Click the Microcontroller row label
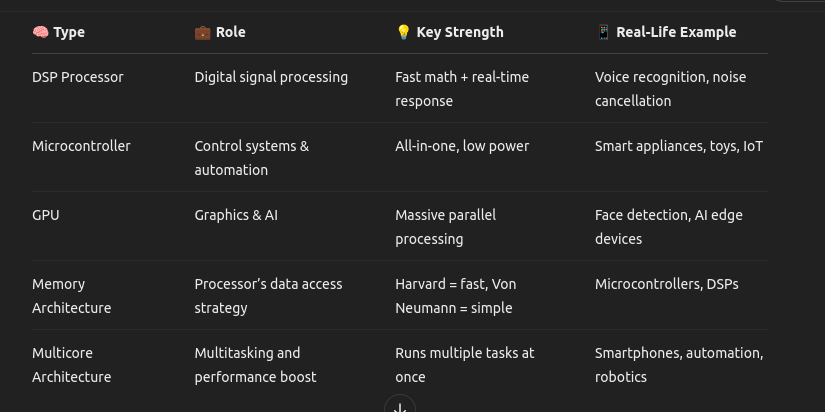Screen dimensions: 825x412 click(x=81, y=146)
